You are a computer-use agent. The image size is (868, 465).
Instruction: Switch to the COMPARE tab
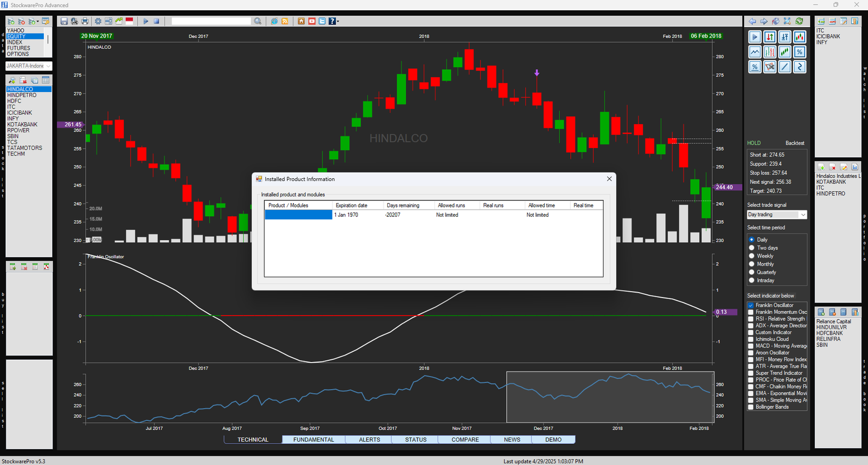pyautogui.click(x=465, y=440)
